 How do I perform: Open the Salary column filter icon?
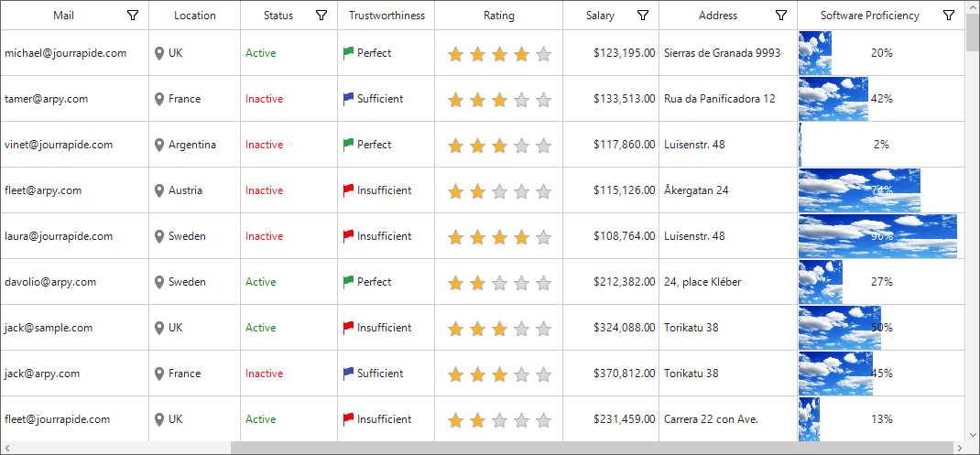point(643,16)
